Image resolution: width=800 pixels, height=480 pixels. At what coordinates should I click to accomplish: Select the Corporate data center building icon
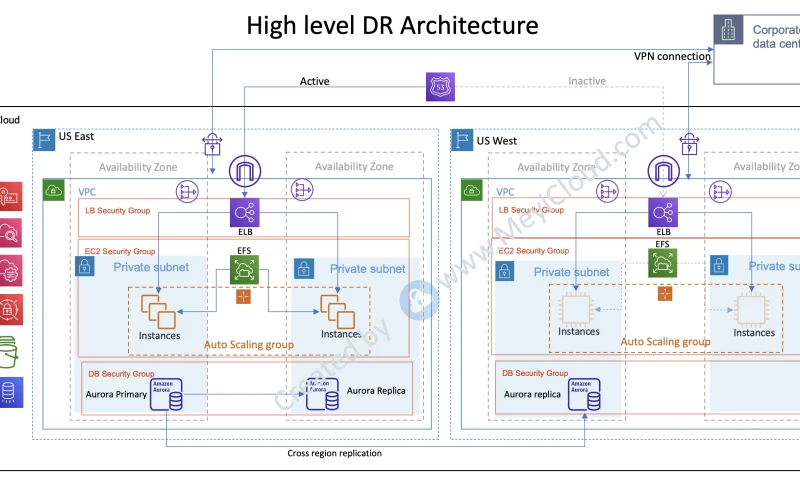point(728,30)
